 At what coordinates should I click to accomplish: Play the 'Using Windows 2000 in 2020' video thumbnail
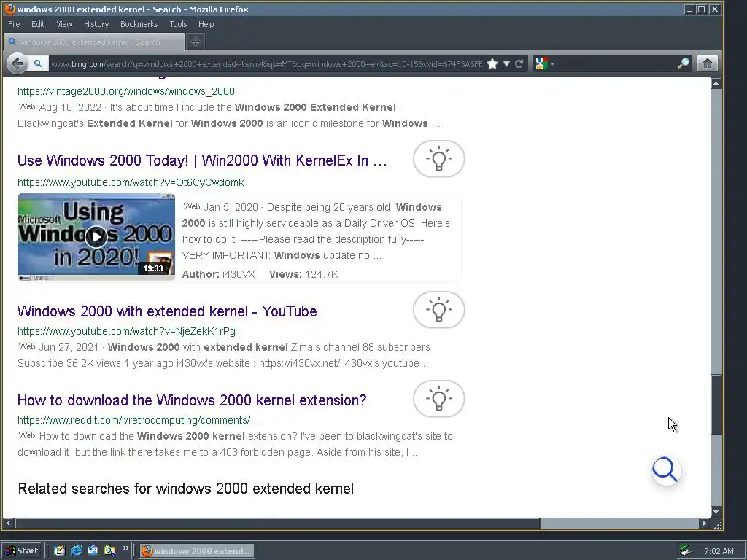[x=96, y=237]
